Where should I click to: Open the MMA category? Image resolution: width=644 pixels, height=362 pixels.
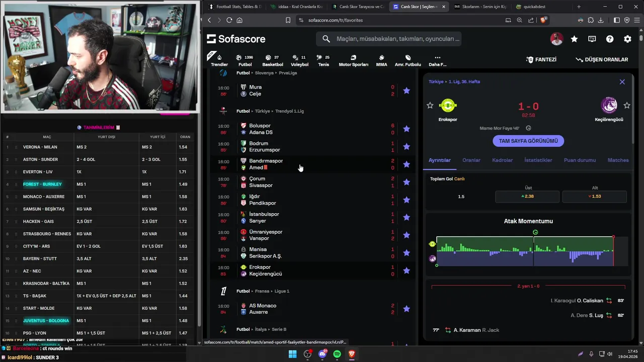tap(381, 60)
